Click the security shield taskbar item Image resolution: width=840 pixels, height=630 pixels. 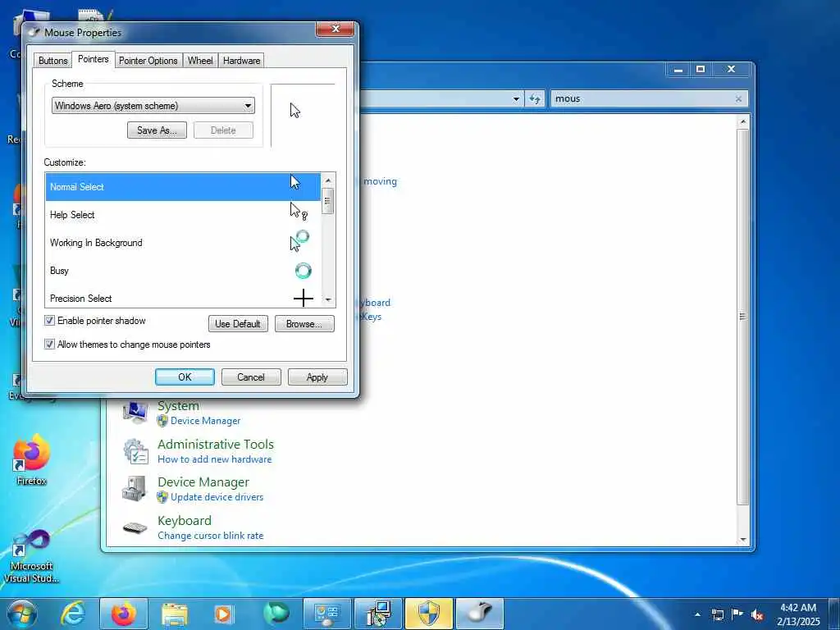coord(428,614)
